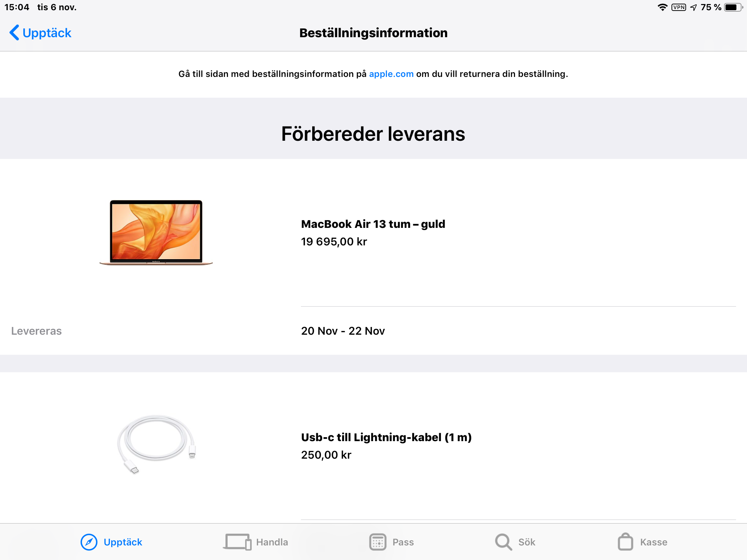Tap the location arrow status icon
Viewport: 747px width, 560px height.
point(694,7)
